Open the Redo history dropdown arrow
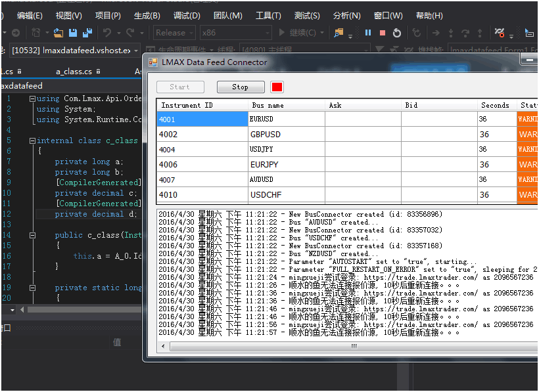Image resolution: width=539 pixels, height=392 pixels. [x=141, y=33]
